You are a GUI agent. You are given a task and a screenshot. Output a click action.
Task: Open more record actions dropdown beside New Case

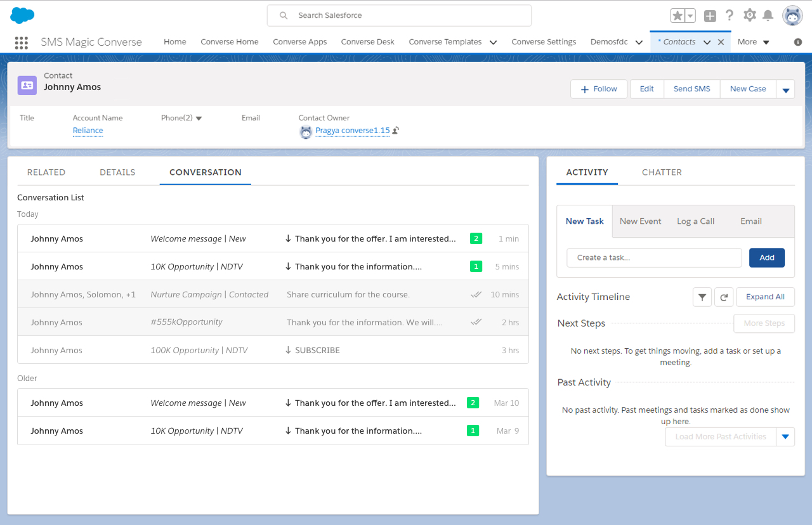[x=785, y=89]
